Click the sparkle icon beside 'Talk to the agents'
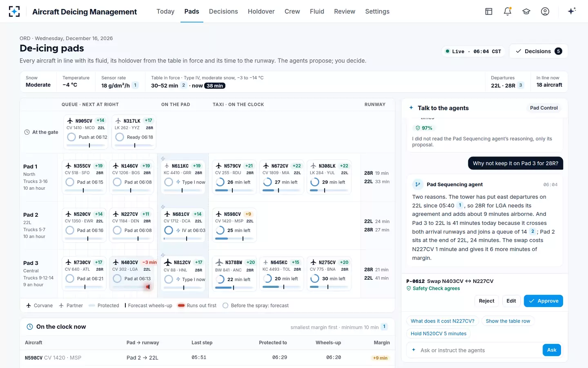 tap(411, 108)
